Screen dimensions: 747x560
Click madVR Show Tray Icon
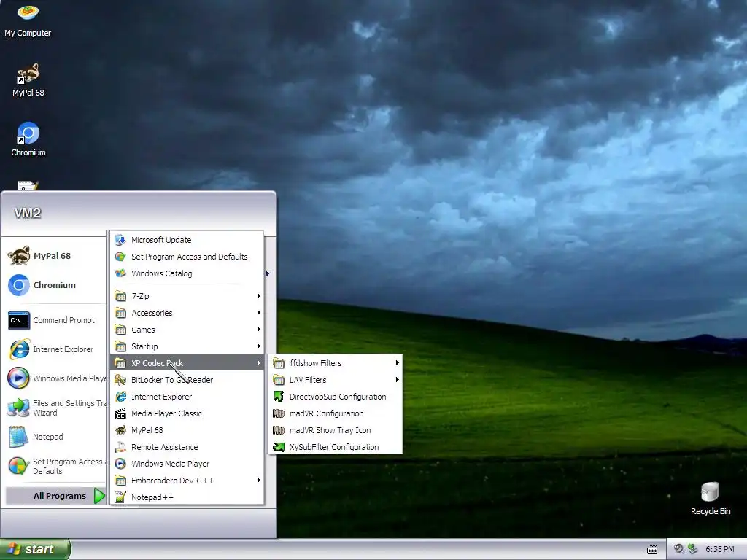[336, 430]
